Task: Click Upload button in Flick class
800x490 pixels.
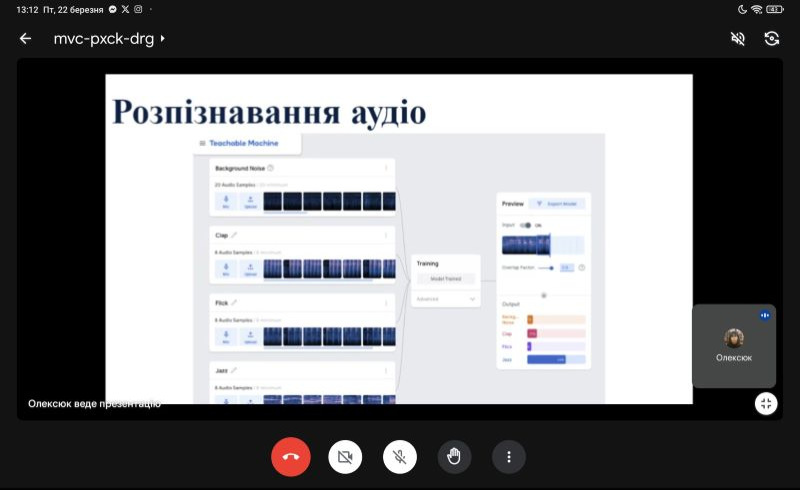Action: (250, 337)
